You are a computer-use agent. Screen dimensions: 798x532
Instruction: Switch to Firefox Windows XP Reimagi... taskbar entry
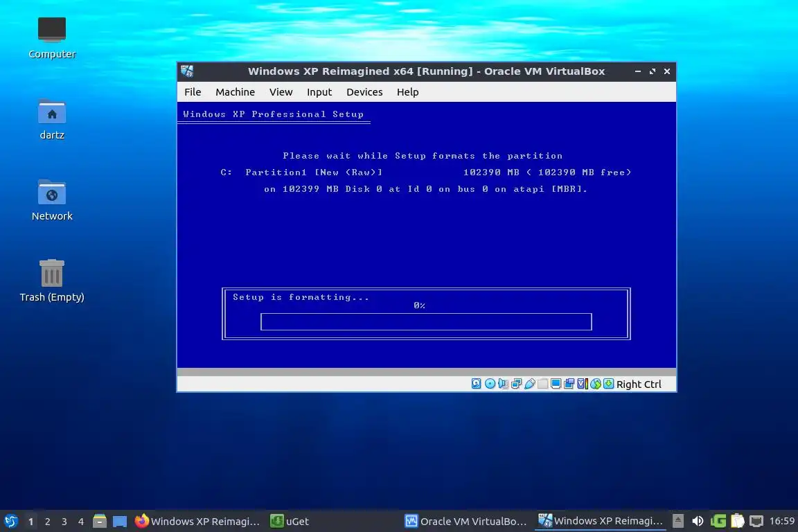pyautogui.click(x=197, y=522)
